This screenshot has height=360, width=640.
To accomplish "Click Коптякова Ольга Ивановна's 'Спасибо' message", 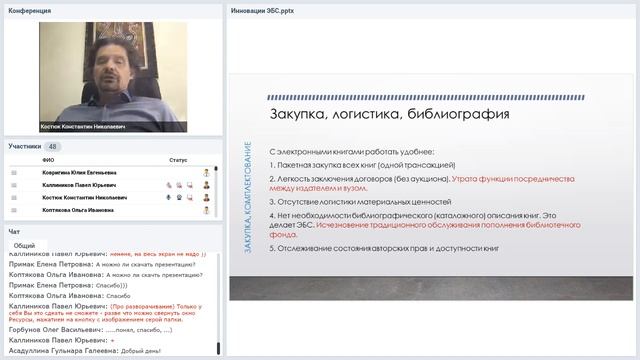I will tap(69, 296).
